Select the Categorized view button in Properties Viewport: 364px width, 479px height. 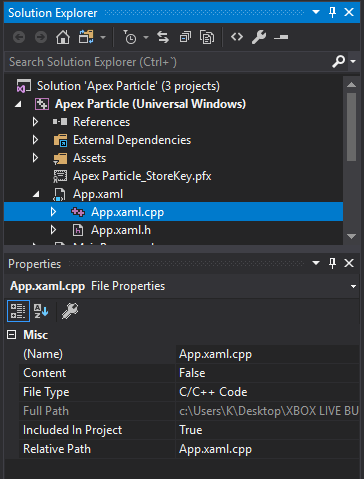point(18,311)
